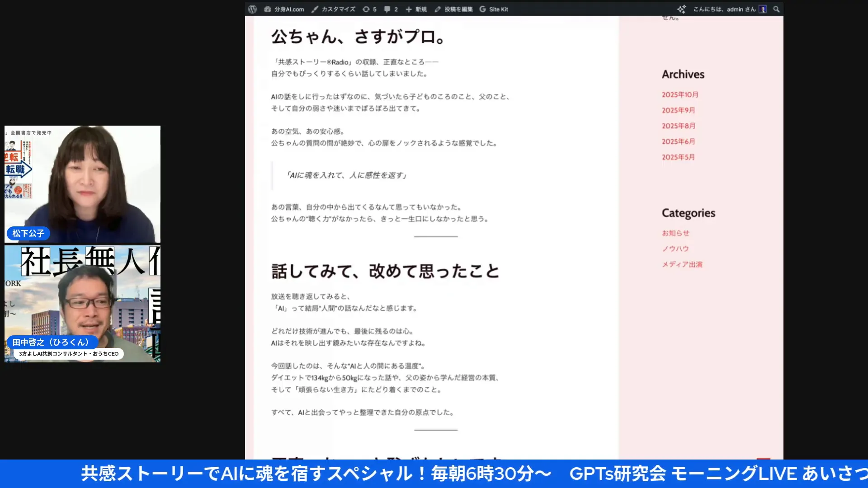The width and height of the screenshot is (868, 488).
Task: Select the ノウハウ category
Action: tap(675, 249)
